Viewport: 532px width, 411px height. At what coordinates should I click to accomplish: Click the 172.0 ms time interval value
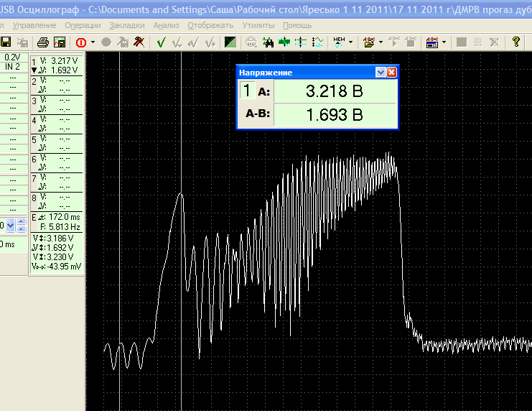pos(65,217)
